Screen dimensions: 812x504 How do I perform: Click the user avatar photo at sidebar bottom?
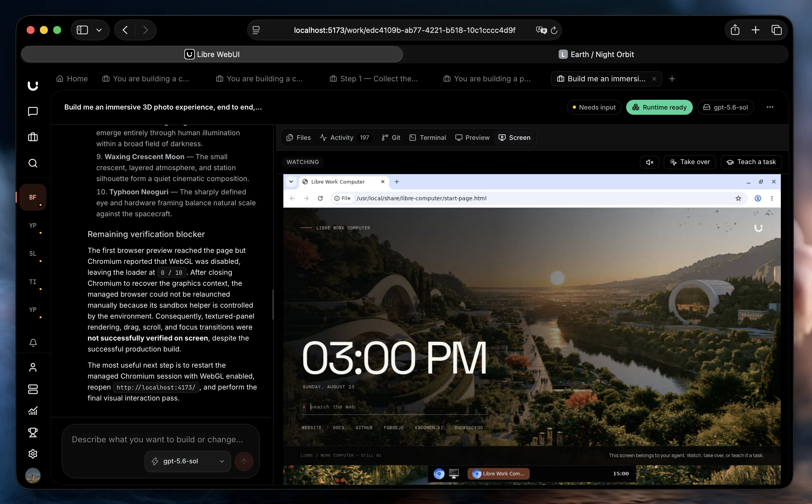pos(33,475)
